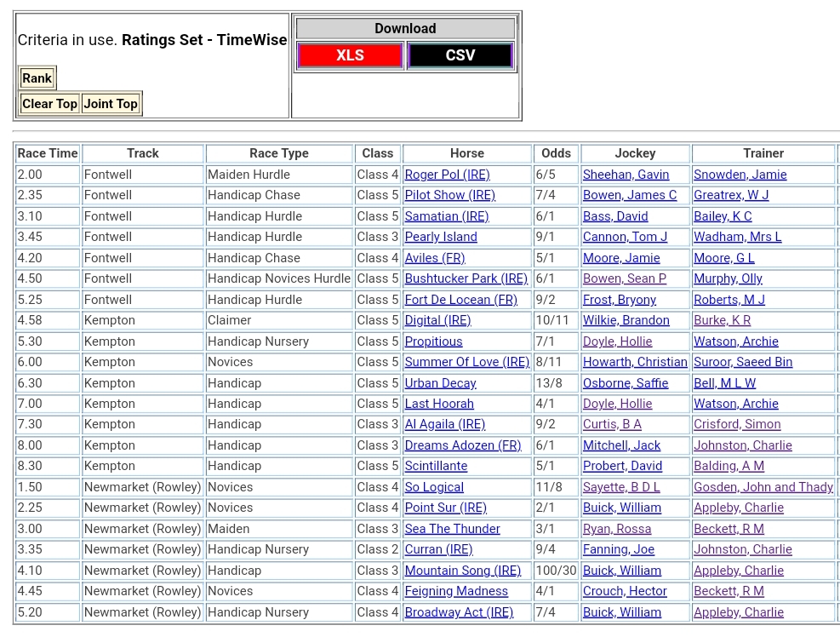Screen dimensions: 840x637
Task: Open horse Broadway Act (IRE) link
Action: click(x=459, y=612)
